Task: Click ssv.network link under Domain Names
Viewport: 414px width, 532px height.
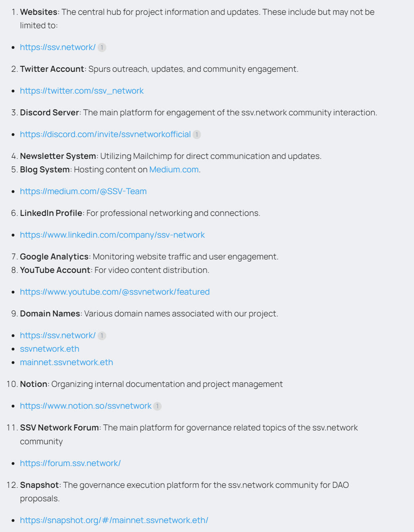Action: click(57, 336)
